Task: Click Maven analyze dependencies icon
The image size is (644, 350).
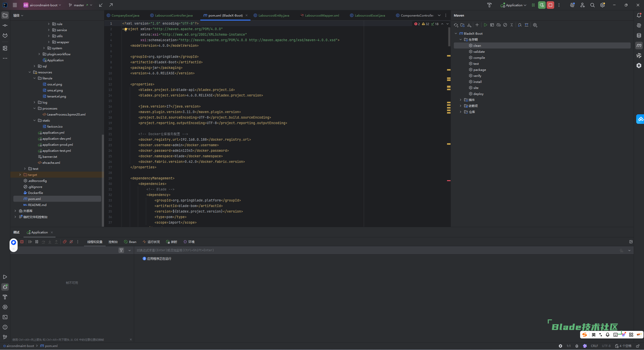Action: 520,25
